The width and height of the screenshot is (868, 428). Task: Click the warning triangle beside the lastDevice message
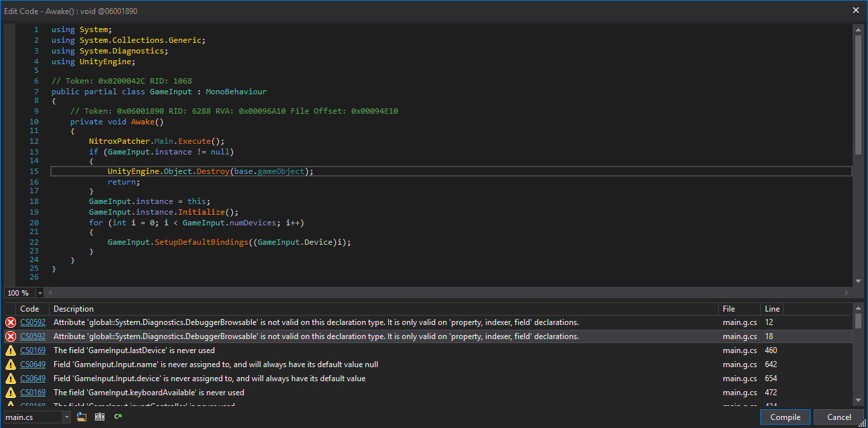(10, 350)
